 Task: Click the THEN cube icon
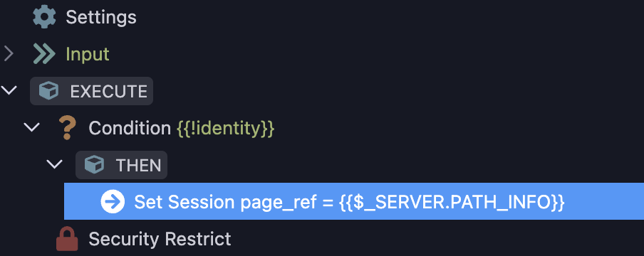tap(95, 165)
